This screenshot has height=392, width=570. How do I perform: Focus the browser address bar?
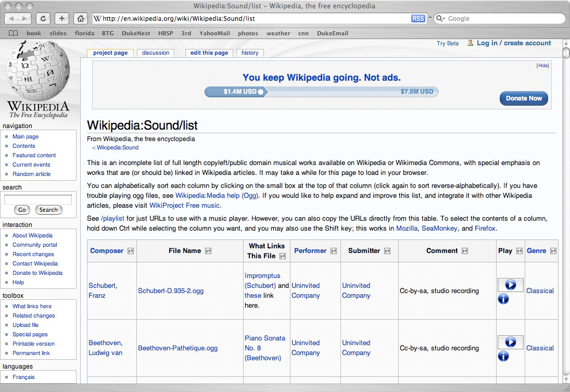(251, 19)
